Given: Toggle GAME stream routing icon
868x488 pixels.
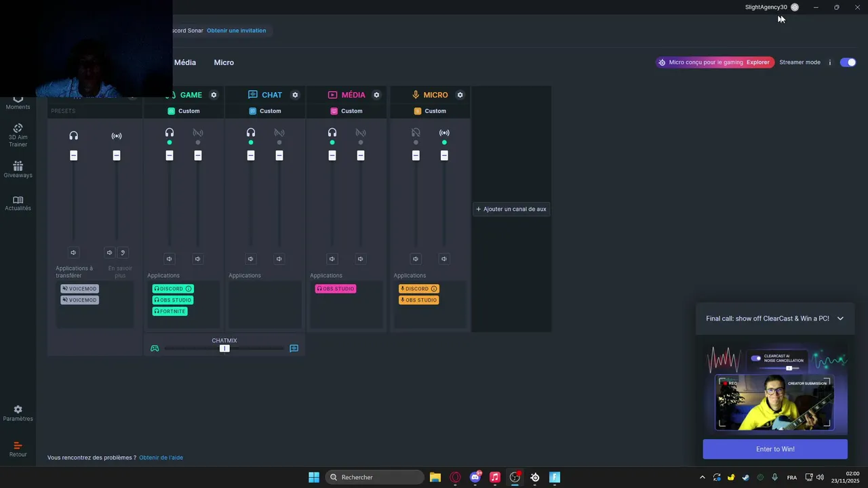Looking at the screenshot, I should (x=198, y=133).
